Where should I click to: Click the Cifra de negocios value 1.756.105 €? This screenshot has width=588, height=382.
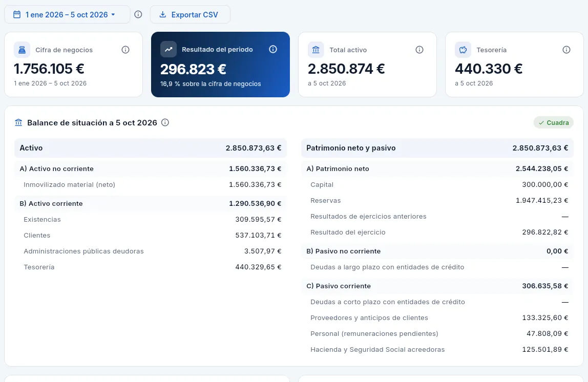49,69
